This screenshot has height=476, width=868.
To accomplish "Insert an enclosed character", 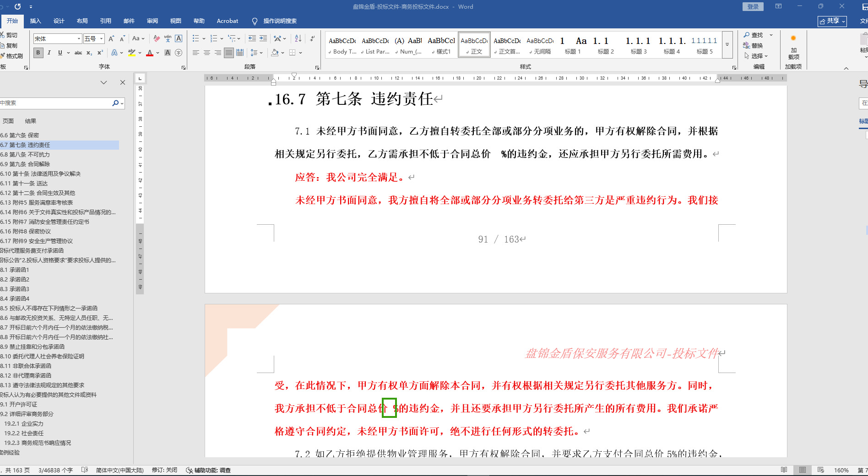I will (179, 53).
